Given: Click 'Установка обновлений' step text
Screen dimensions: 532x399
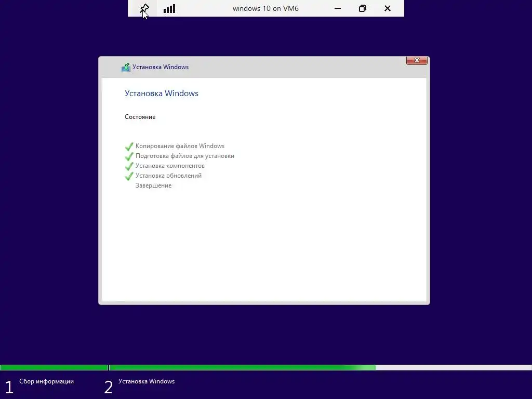Looking at the screenshot, I should 169,176.
